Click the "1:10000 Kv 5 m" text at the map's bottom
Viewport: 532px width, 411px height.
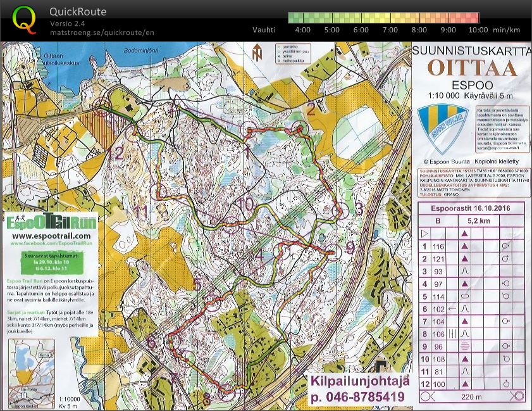coord(69,403)
